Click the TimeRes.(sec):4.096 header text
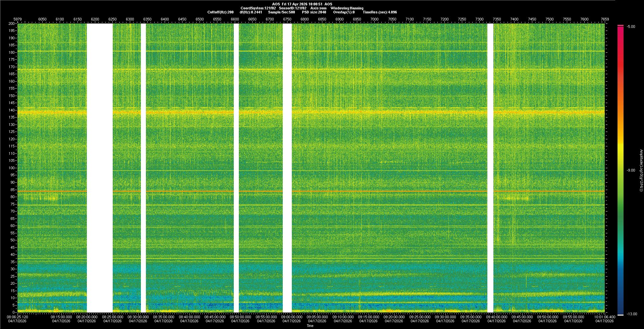Screen dimensions: 644x329 point(379,12)
